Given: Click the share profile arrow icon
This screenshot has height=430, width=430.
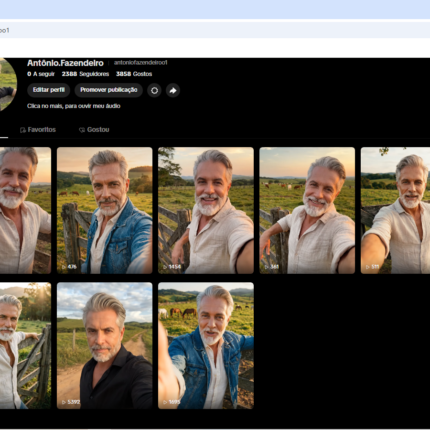Looking at the screenshot, I should [x=173, y=90].
